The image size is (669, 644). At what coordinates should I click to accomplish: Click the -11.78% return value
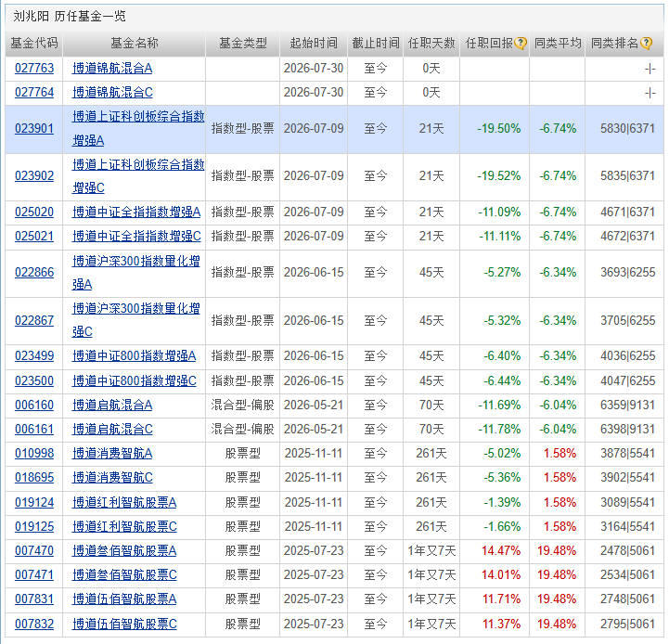499,430
